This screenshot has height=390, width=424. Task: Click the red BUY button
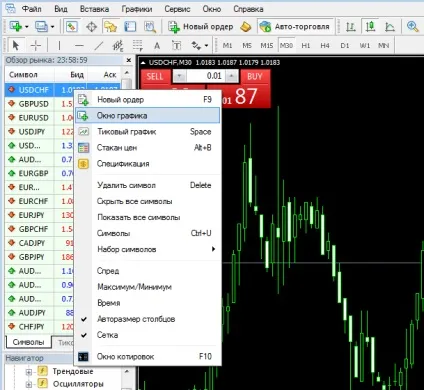coord(255,77)
